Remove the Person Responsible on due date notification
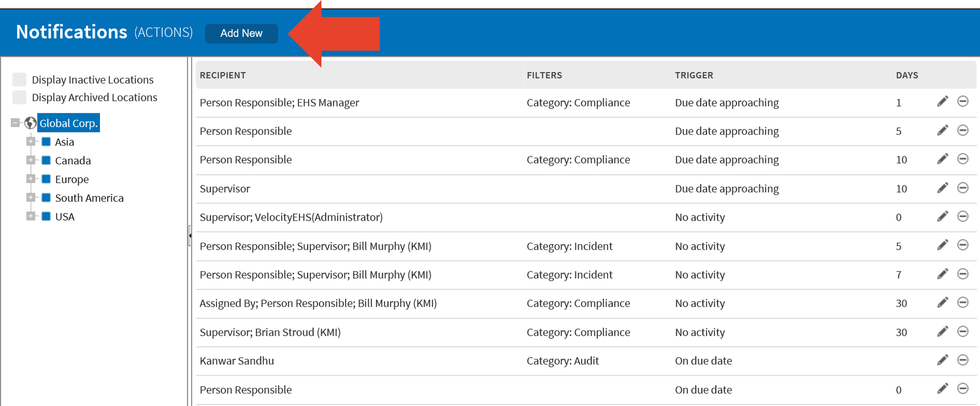 click(x=963, y=389)
